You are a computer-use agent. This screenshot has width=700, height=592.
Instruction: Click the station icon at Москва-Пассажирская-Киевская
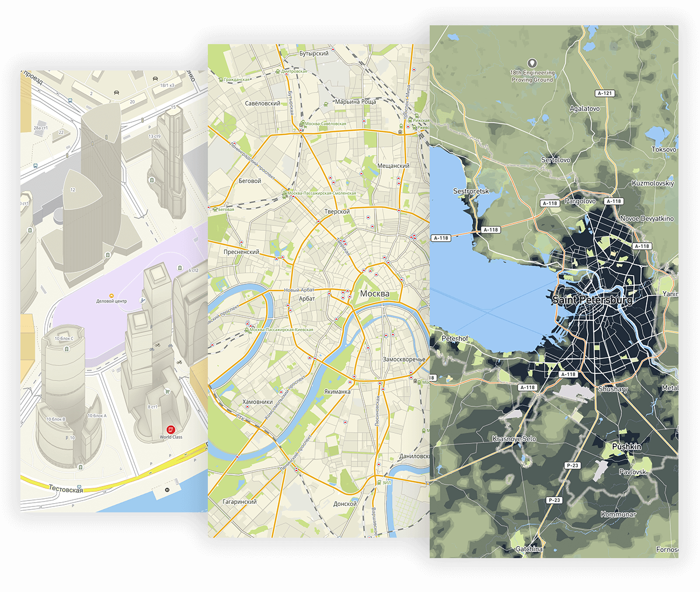pyautogui.click(x=247, y=329)
